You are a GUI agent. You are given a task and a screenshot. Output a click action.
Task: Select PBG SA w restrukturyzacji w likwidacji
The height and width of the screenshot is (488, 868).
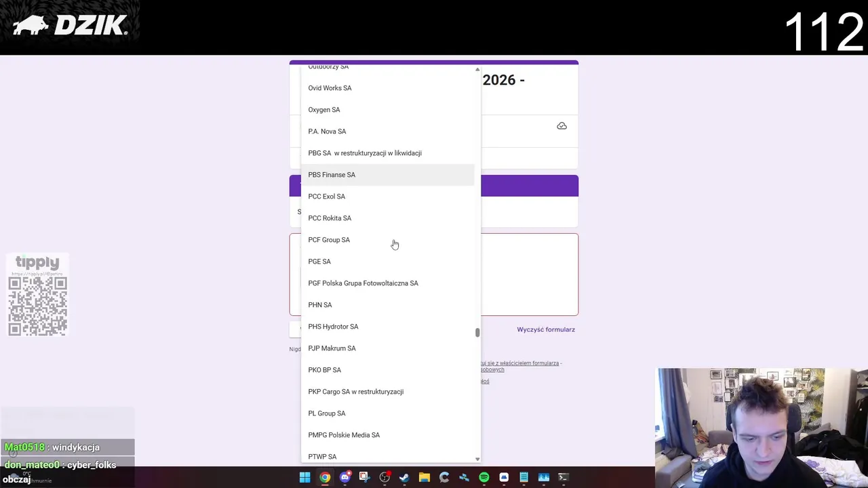[x=387, y=153]
